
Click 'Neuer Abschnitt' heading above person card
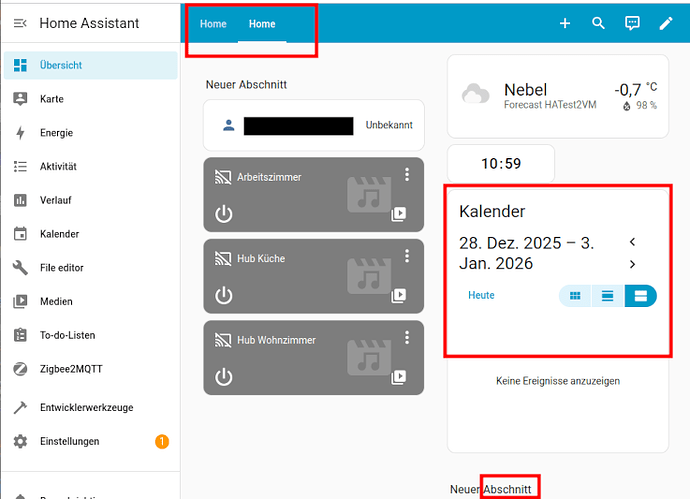pos(246,84)
